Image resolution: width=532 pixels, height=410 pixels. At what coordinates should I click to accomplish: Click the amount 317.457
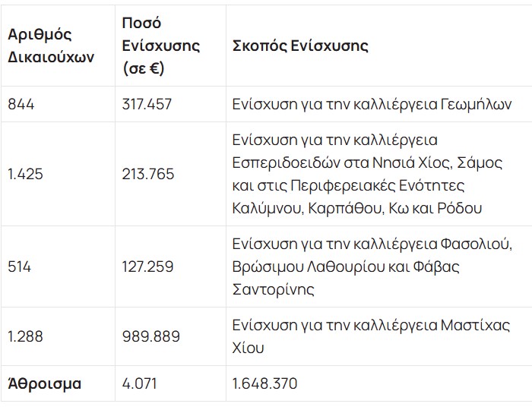tap(147, 105)
